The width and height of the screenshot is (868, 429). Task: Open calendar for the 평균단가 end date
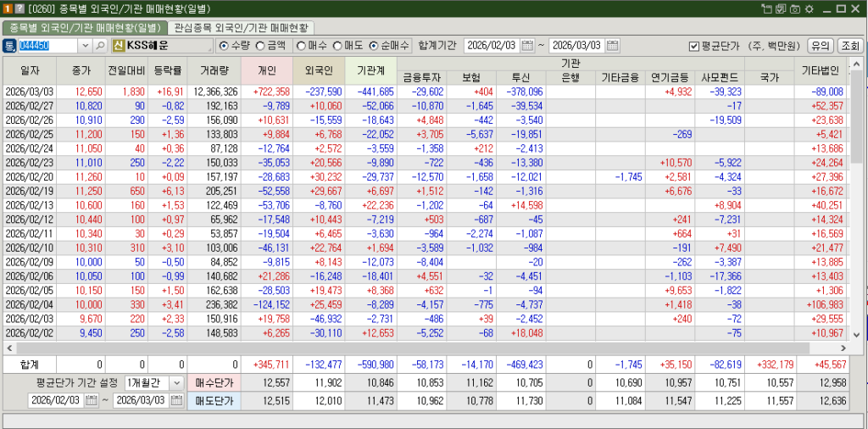[177, 400]
